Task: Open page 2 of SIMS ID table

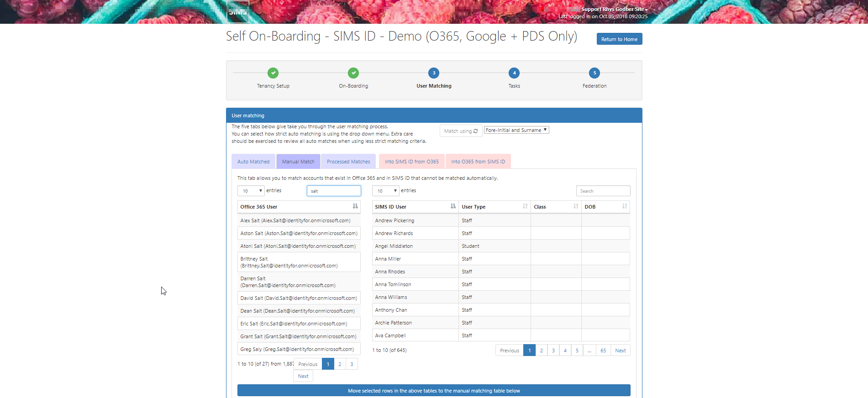Action: point(542,351)
